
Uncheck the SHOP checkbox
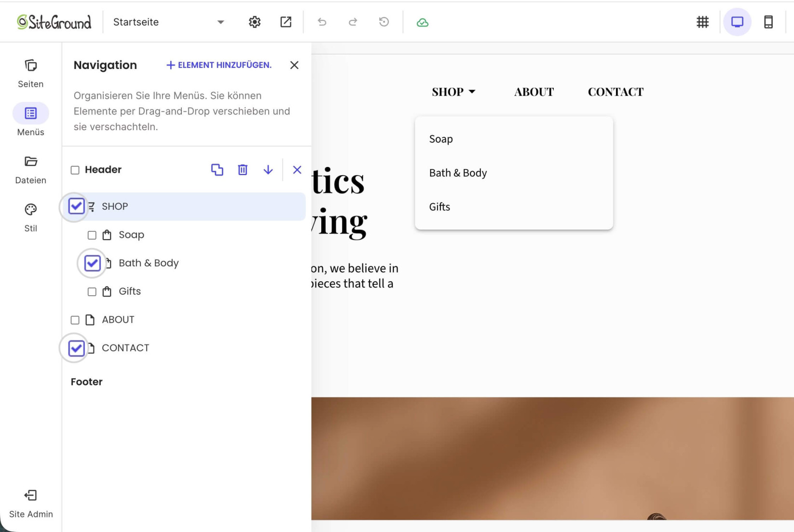76,206
